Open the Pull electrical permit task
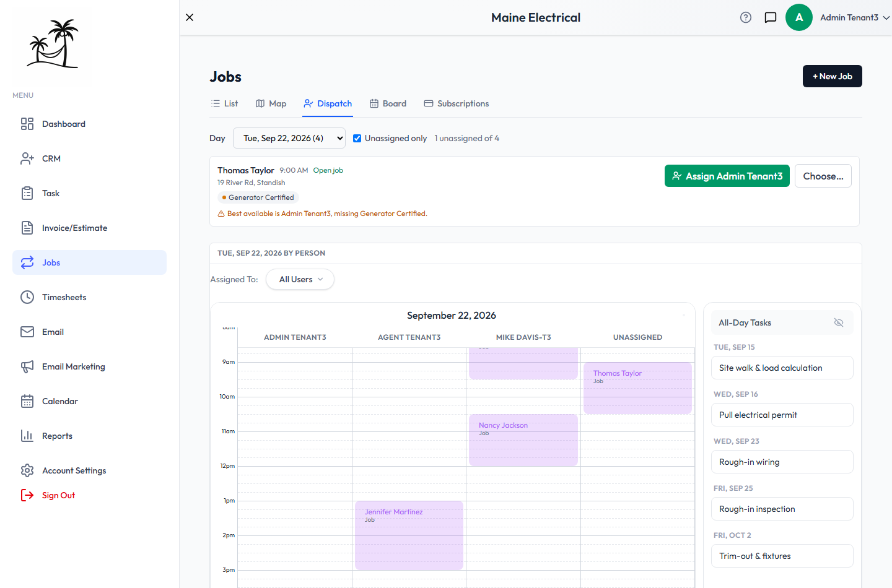Image resolution: width=892 pixels, height=588 pixels. 782,415
